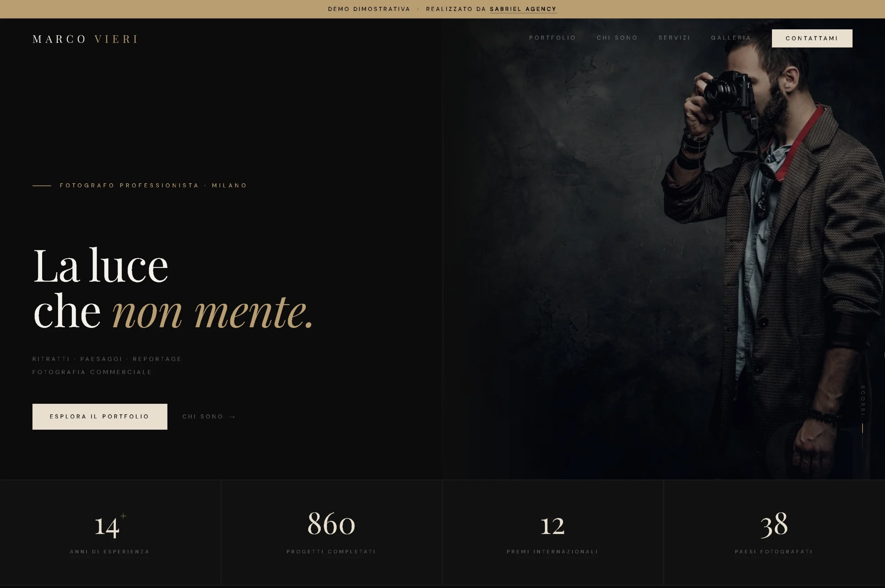Click the Marco Vieri logo
The width and height of the screenshot is (885, 588).
[x=85, y=39]
